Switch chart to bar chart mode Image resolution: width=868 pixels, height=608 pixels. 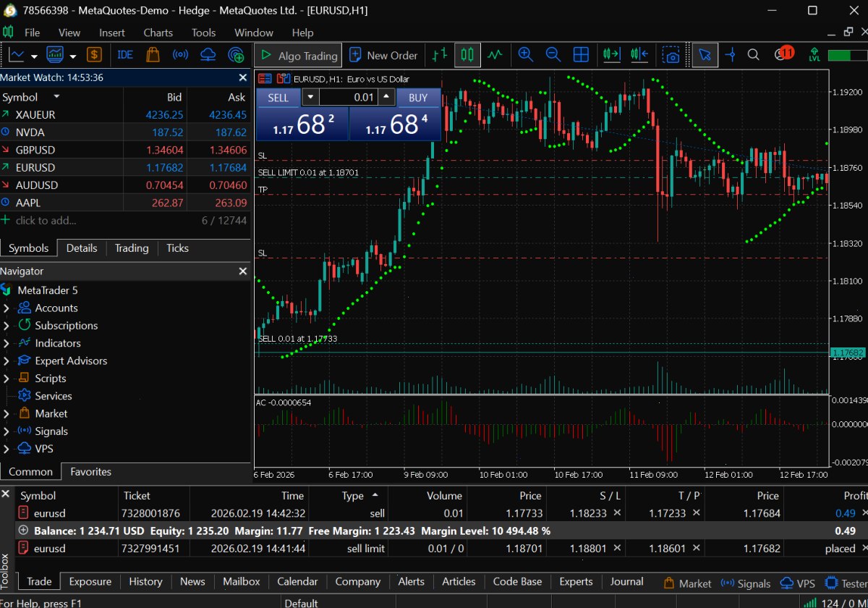click(439, 55)
